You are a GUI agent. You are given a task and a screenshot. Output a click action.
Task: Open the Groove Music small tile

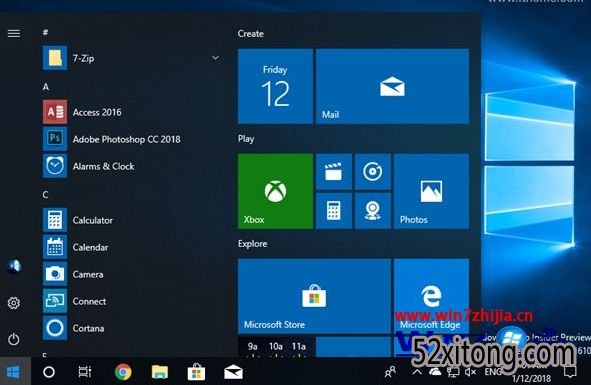373,172
